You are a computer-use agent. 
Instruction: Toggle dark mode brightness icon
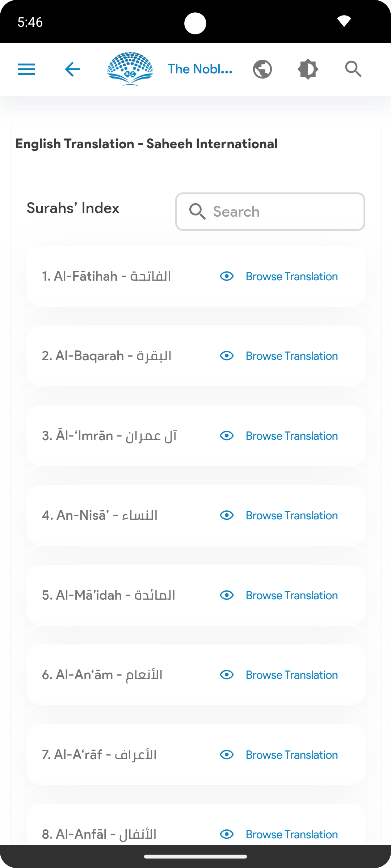[x=308, y=69]
